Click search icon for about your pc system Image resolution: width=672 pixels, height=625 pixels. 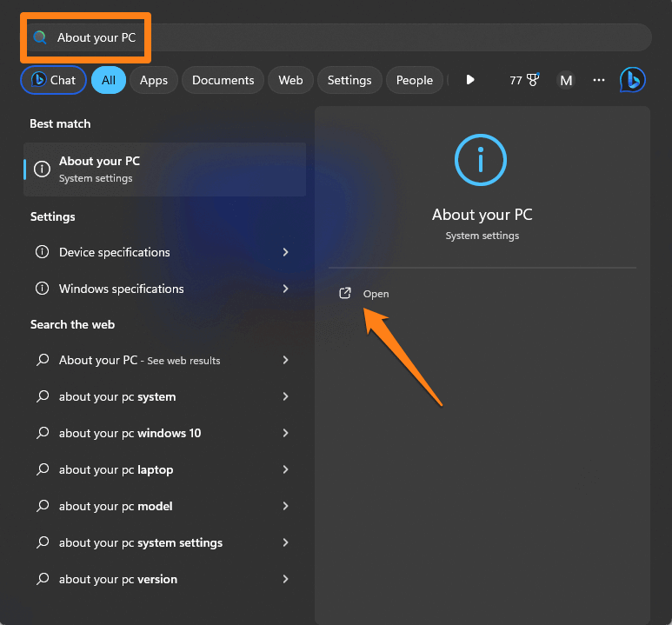coord(43,396)
